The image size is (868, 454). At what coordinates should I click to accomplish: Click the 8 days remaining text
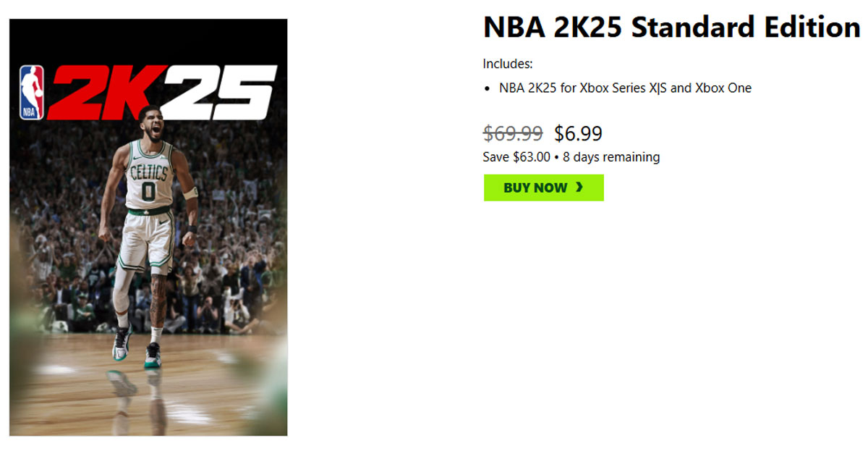tap(611, 157)
